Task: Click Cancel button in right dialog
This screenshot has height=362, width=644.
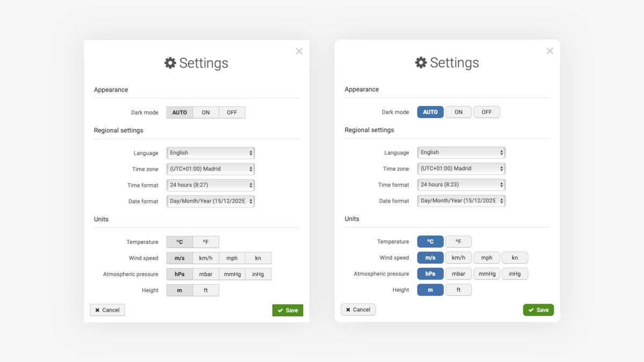Action: pos(358,309)
